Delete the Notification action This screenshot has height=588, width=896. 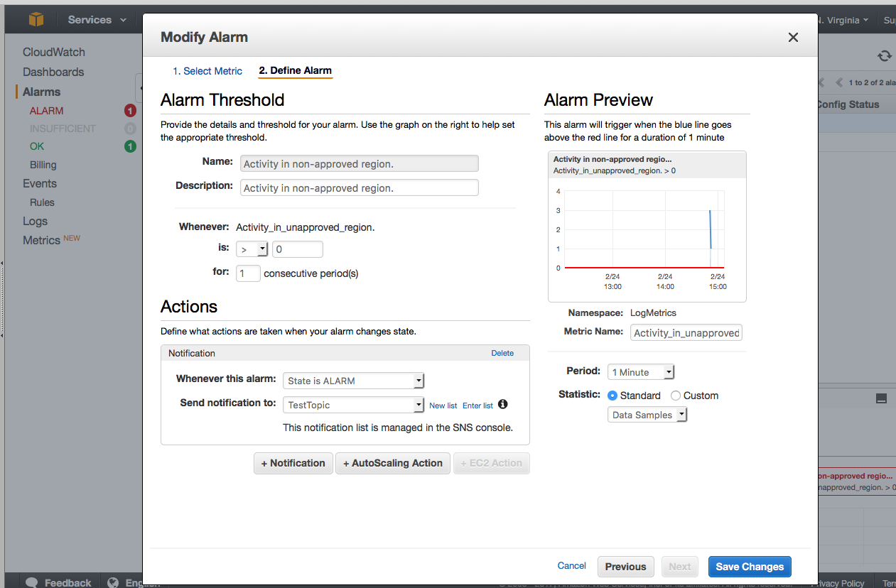pos(502,353)
